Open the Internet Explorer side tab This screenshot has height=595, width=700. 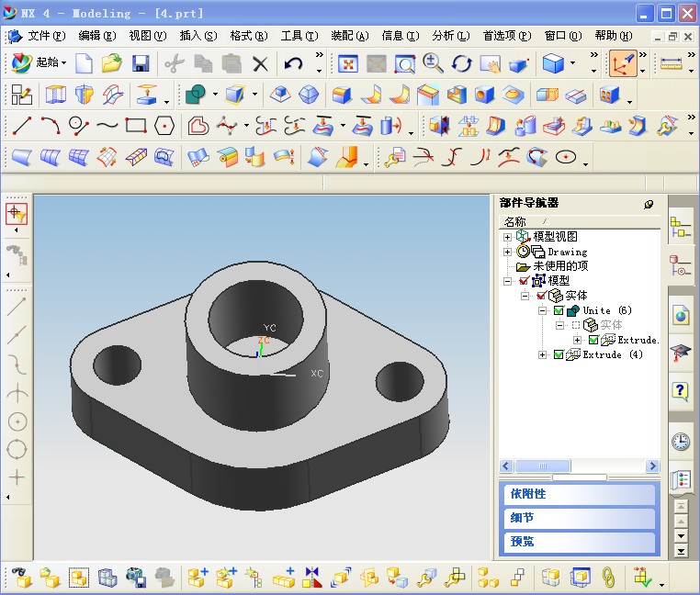pos(681,315)
